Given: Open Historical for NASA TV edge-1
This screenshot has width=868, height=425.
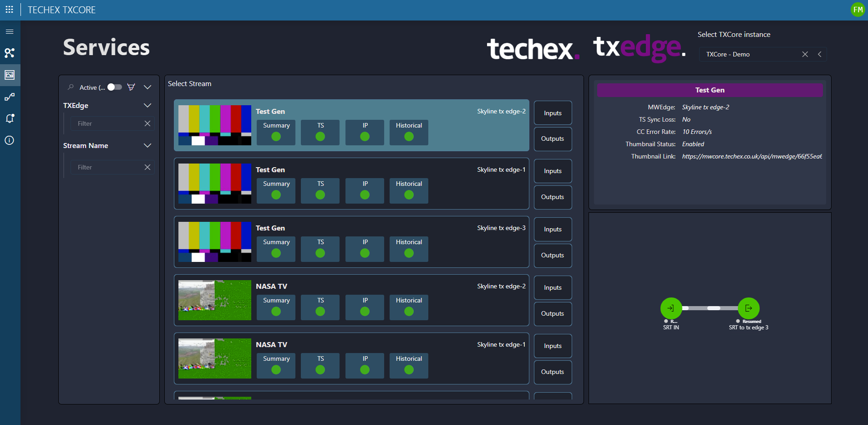Looking at the screenshot, I should [409, 365].
